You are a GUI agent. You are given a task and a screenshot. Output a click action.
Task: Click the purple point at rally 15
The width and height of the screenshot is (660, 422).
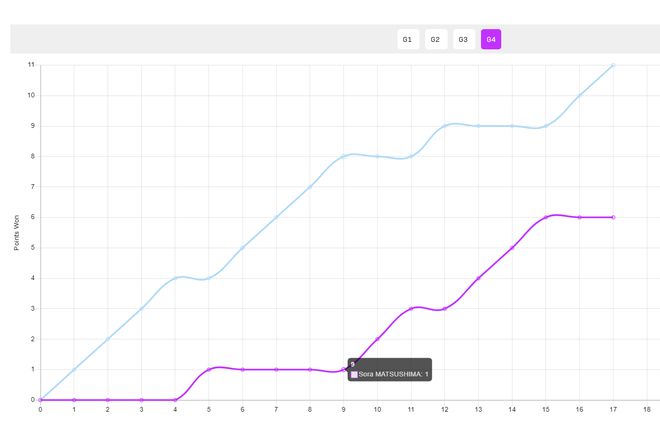tap(546, 218)
